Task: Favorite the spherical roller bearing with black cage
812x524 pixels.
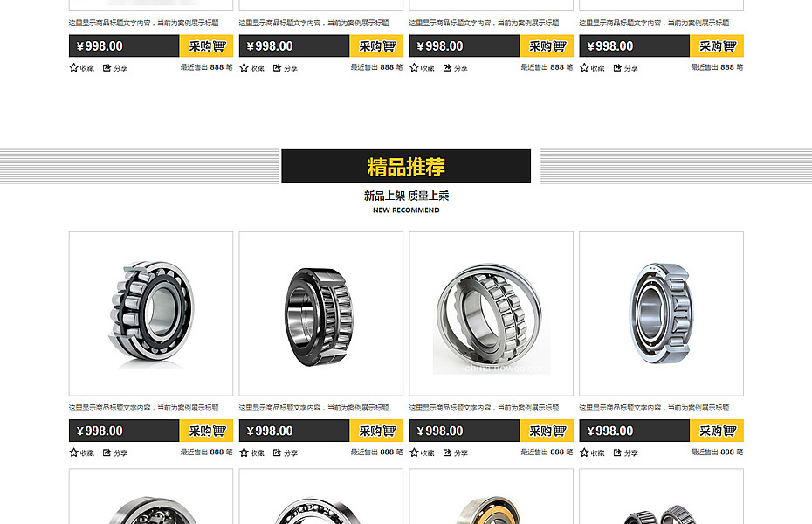Action: pyautogui.click(x=73, y=452)
